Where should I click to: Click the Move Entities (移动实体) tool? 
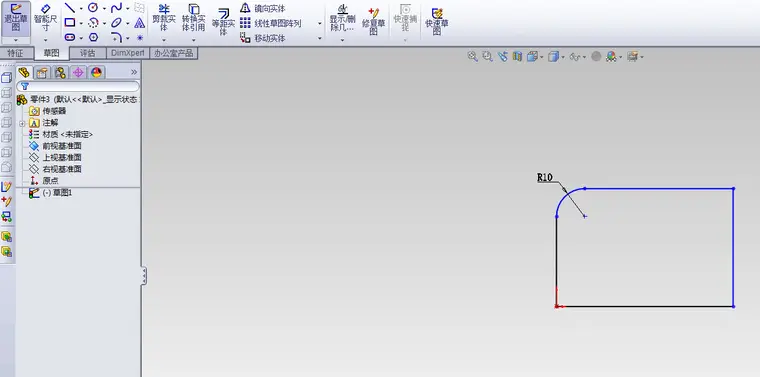263,38
